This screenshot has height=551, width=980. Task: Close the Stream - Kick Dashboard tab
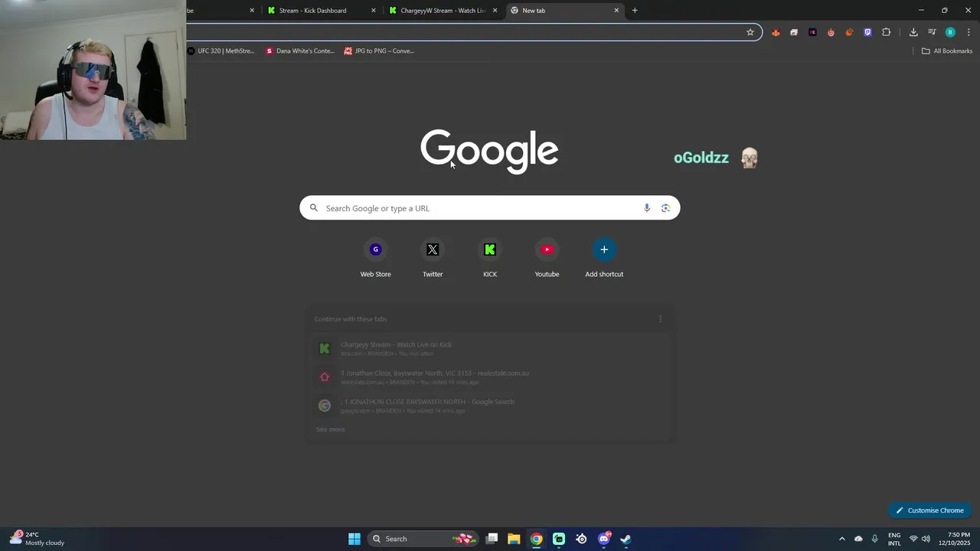pyautogui.click(x=374, y=11)
